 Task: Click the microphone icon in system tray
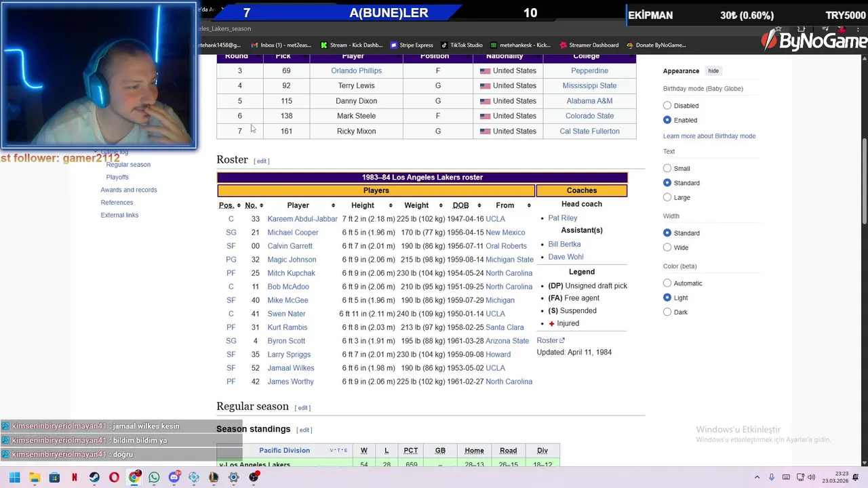[x=772, y=477]
